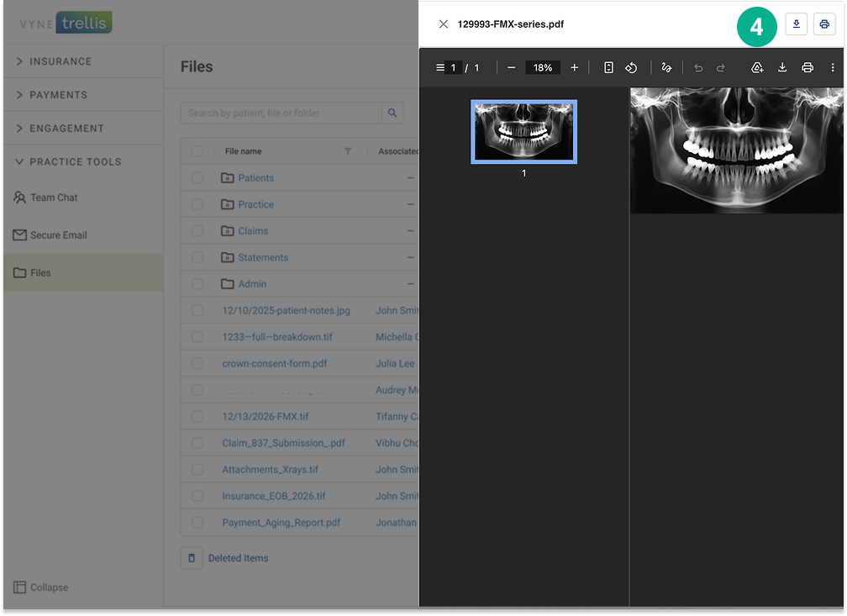Toggle the PDF viewer sidebar menu icon
This screenshot has height=616, width=847.
pyautogui.click(x=440, y=68)
